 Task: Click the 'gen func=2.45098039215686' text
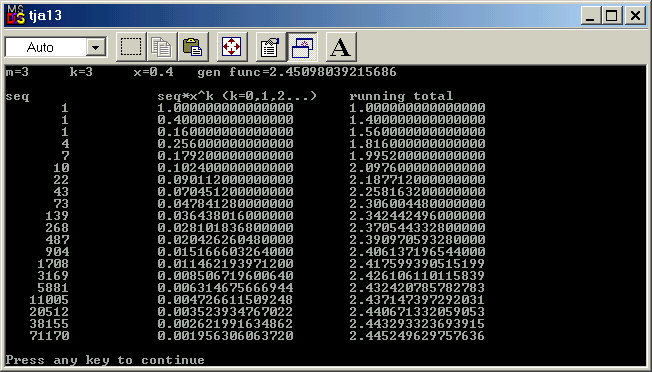click(x=297, y=72)
